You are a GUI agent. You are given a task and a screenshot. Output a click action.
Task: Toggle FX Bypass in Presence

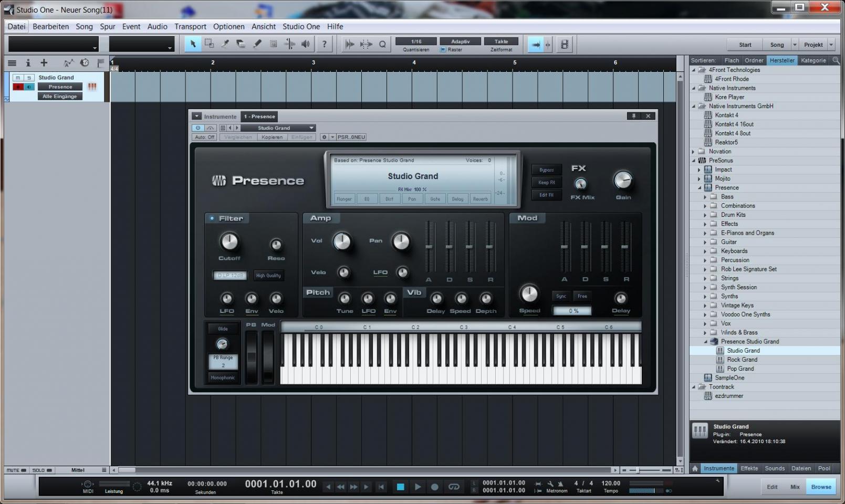(x=546, y=170)
